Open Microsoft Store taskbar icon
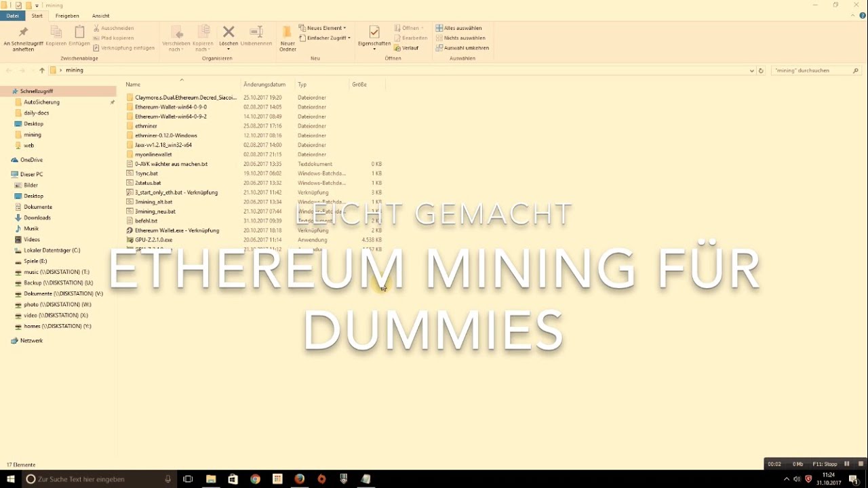 [233, 479]
